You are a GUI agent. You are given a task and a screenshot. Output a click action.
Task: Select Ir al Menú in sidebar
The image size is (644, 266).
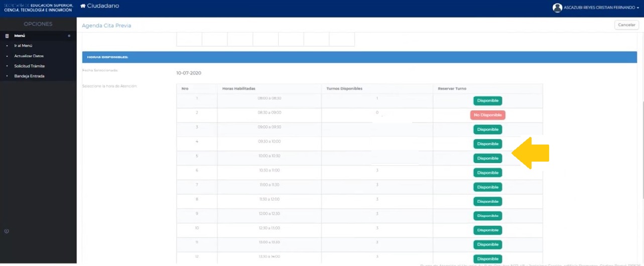(23, 46)
